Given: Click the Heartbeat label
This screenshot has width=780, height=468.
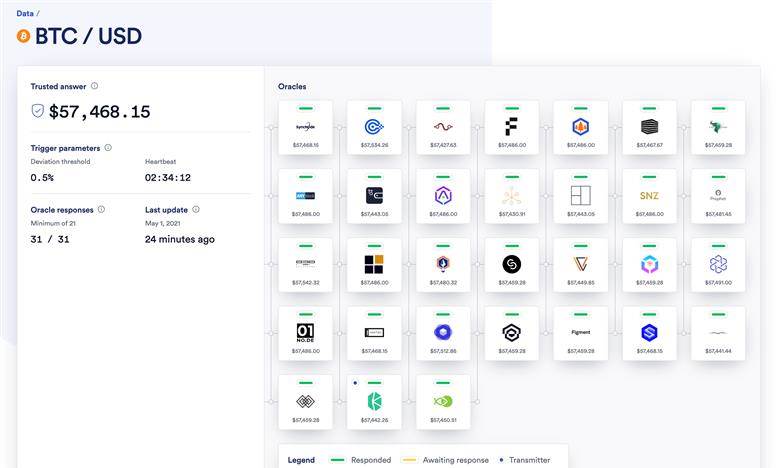Looking at the screenshot, I should point(160,162).
